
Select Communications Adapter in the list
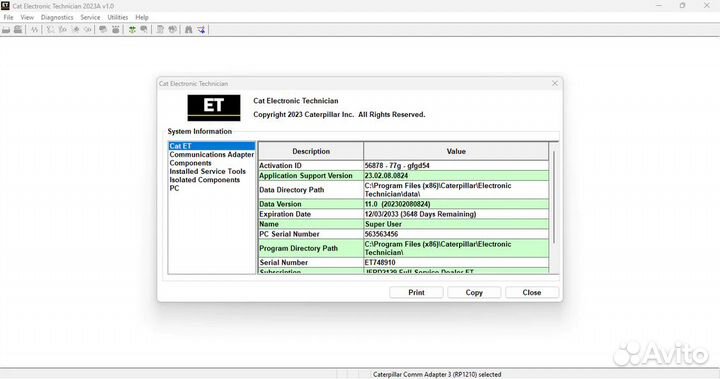[x=212, y=155]
